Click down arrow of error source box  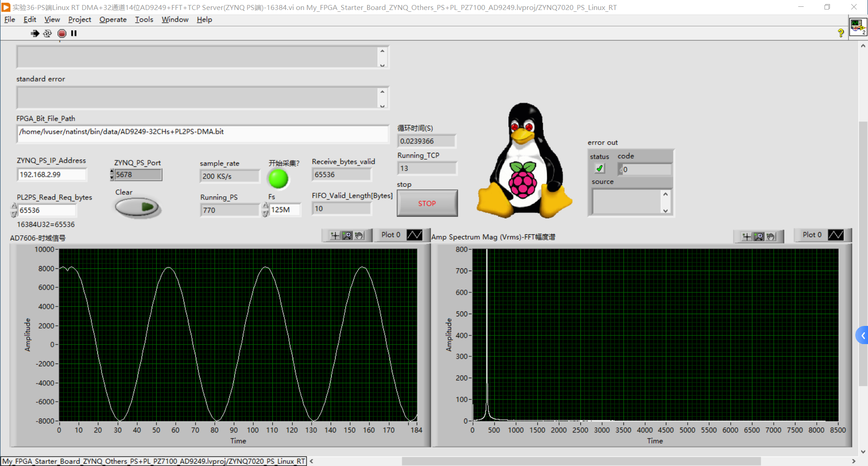click(x=665, y=210)
